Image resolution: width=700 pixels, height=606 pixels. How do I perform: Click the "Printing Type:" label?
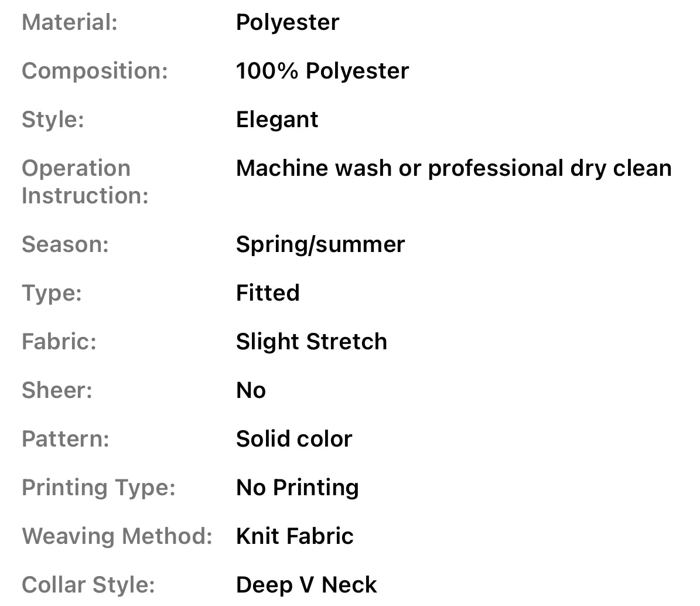[98, 488]
